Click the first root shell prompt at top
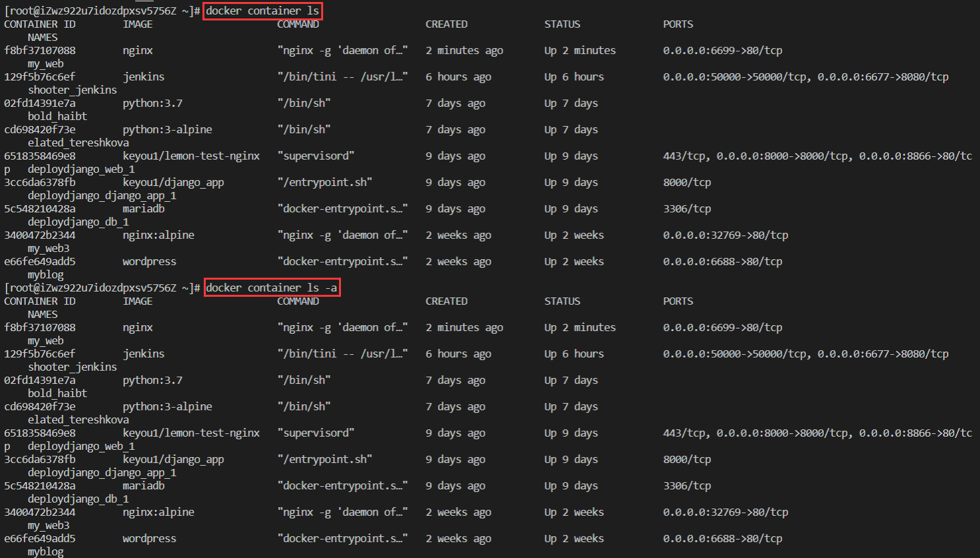The height and width of the screenshot is (558, 980). tap(102, 11)
